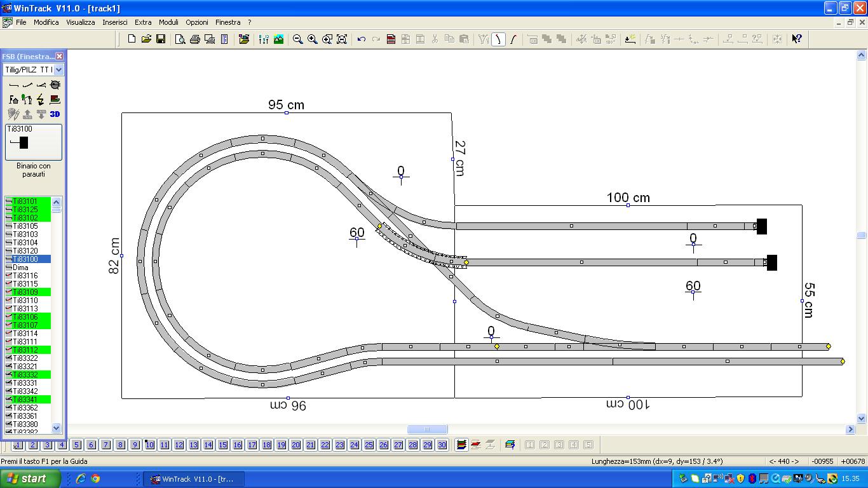The height and width of the screenshot is (488, 868).
Task: Select electrical lightning bolt category icon
Action: point(41,99)
